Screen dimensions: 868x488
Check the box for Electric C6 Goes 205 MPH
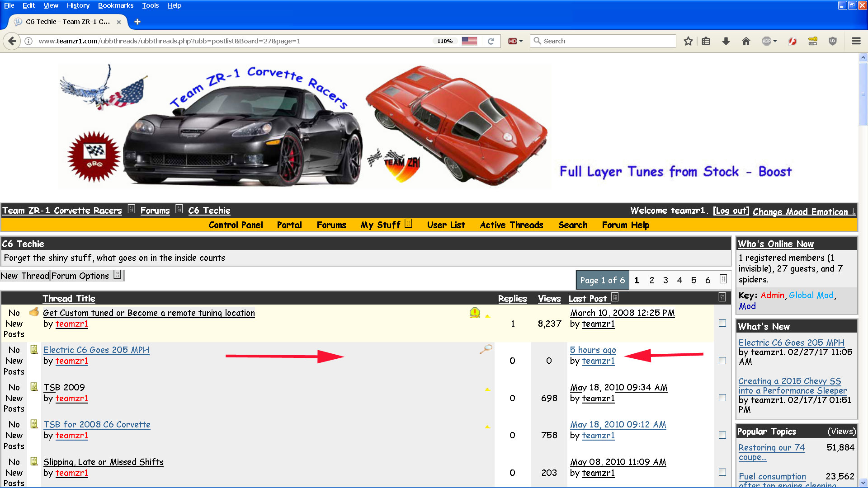coord(722,361)
